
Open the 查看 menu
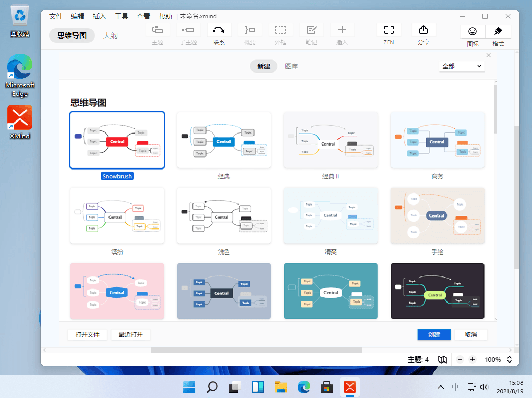[x=143, y=16]
